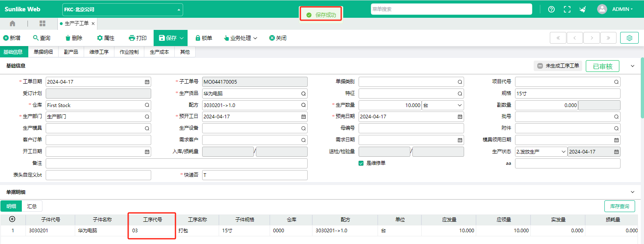Open the module grid icon beside home

[42, 23]
